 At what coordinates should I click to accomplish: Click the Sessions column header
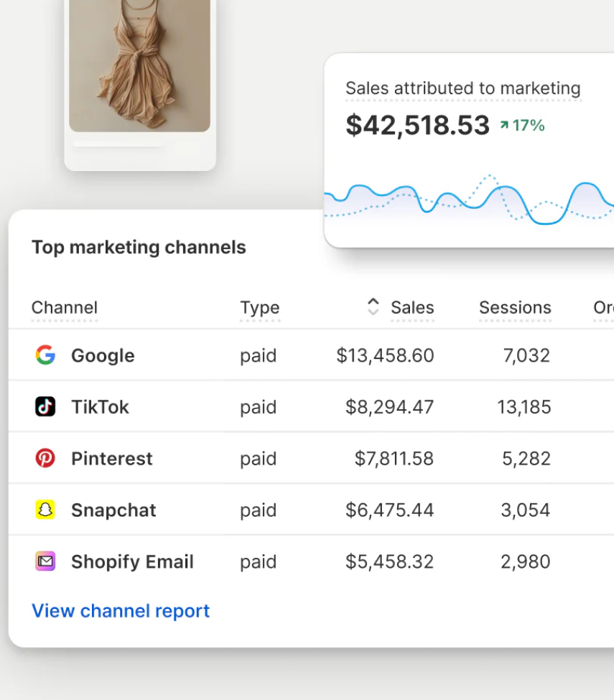coord(515,307)
